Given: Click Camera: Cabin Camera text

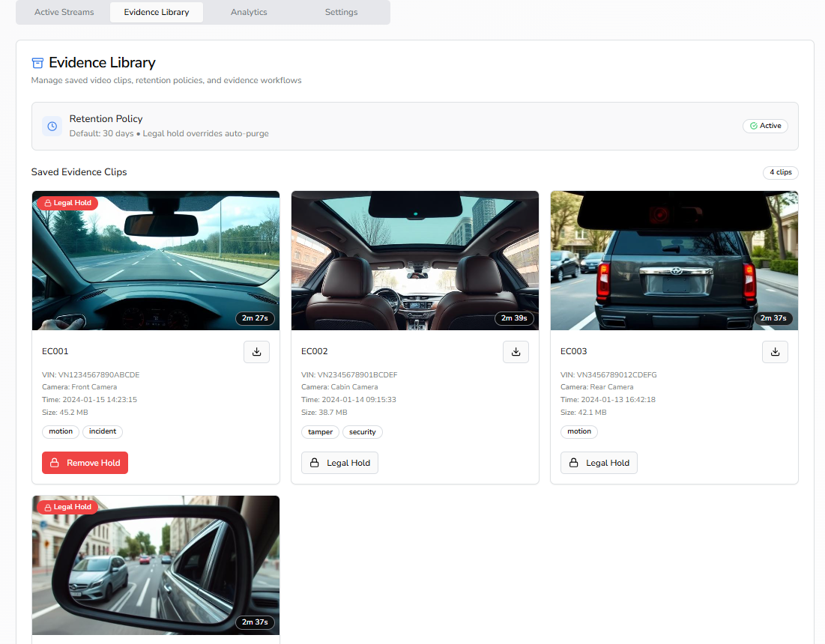Looking at the screenshot, I should point(340,387).
